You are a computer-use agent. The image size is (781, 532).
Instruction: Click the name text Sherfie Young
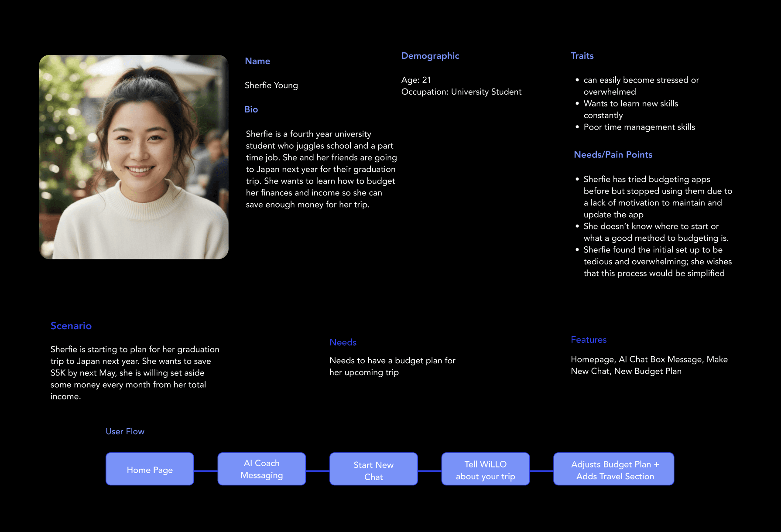click(x=271, y=85)
